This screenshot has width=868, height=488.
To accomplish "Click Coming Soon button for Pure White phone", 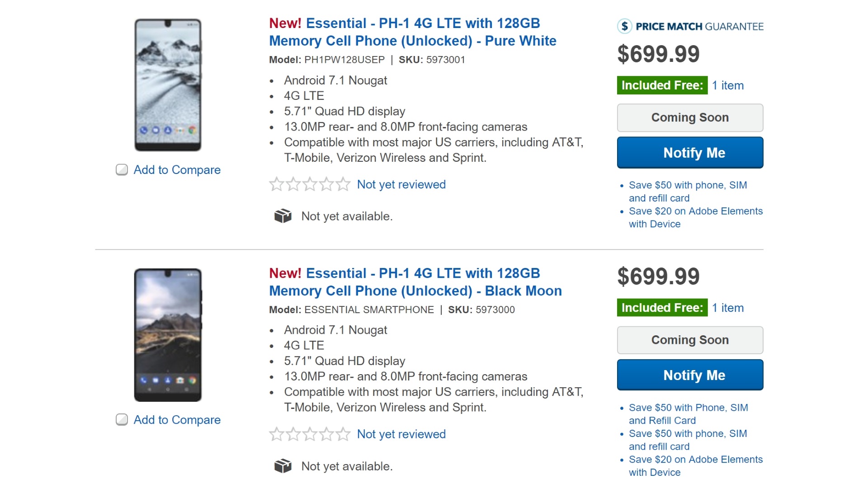I will [690, 117].
